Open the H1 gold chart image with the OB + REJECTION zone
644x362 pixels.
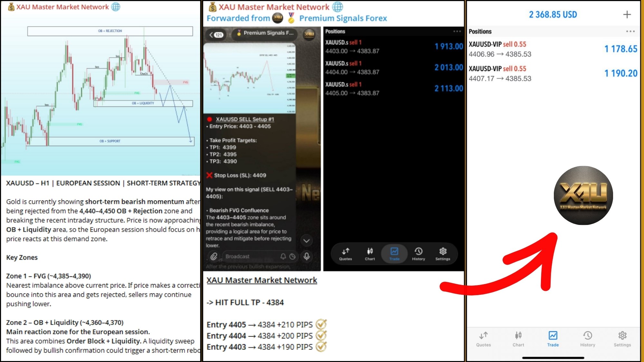[x=100, y=94]
